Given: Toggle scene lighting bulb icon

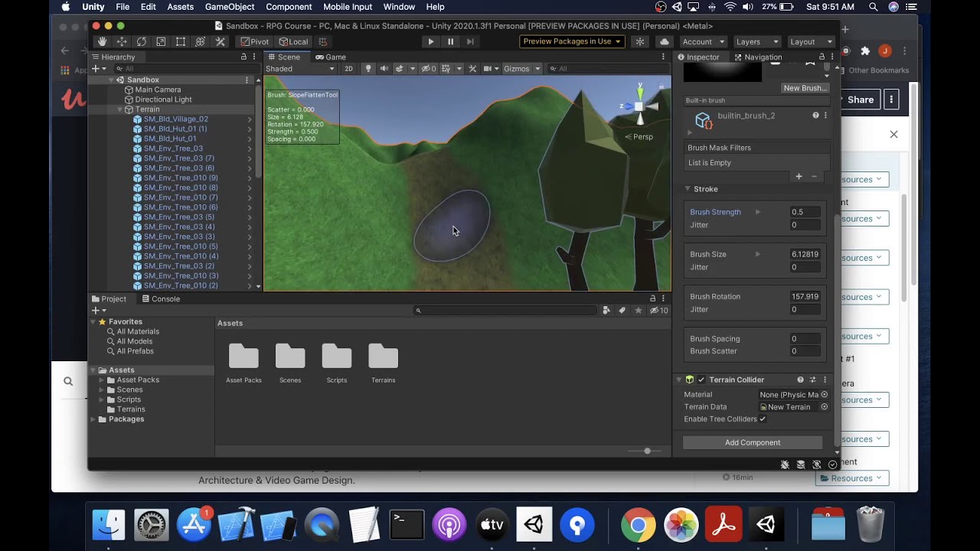Looking at the screenshot, I should 368,69.
